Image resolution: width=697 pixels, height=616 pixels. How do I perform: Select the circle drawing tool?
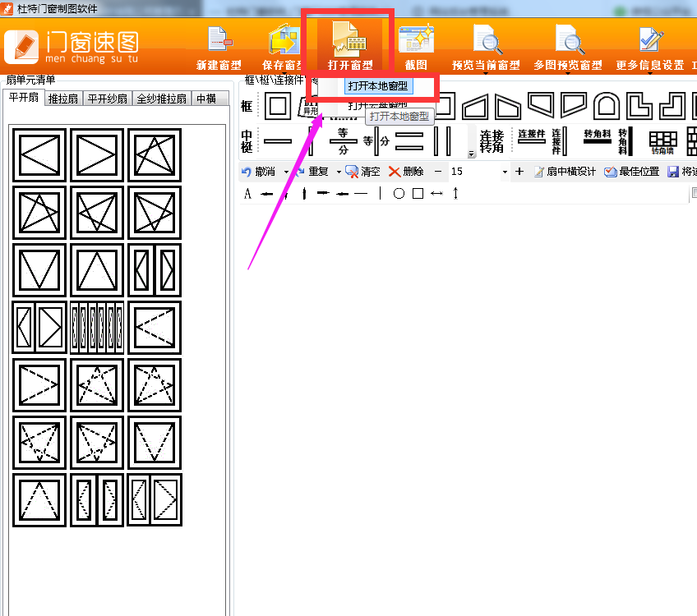(x=399, y=194)
